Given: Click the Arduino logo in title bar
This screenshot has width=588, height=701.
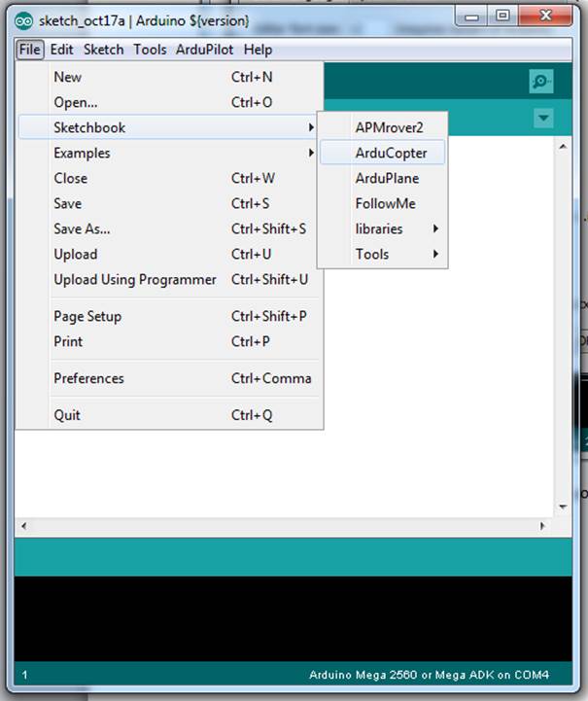Looking at the screenshot, I should (x=23, y=21).
